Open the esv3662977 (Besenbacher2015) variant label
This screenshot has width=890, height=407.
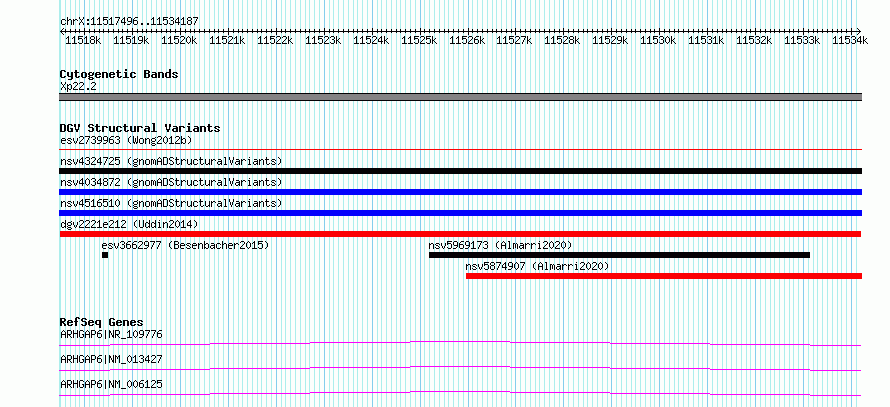[185, 245]
